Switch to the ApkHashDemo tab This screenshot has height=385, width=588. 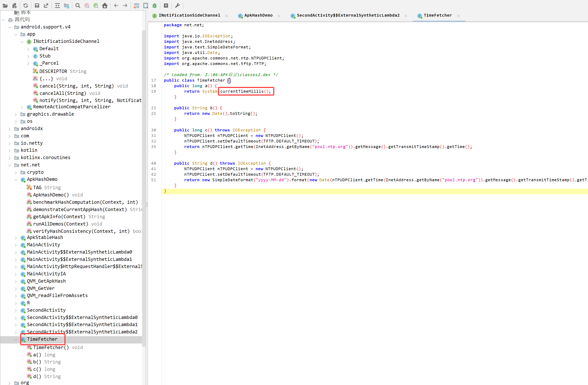click(x=258, y=15)
